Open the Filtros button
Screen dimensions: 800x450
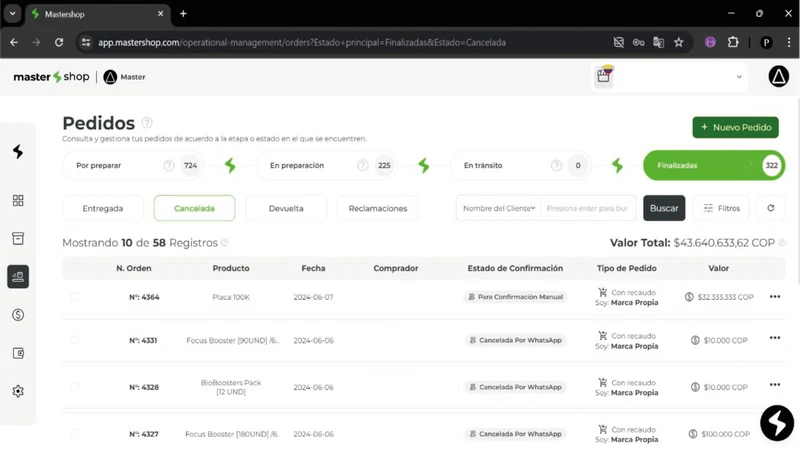tap(721, 208)
